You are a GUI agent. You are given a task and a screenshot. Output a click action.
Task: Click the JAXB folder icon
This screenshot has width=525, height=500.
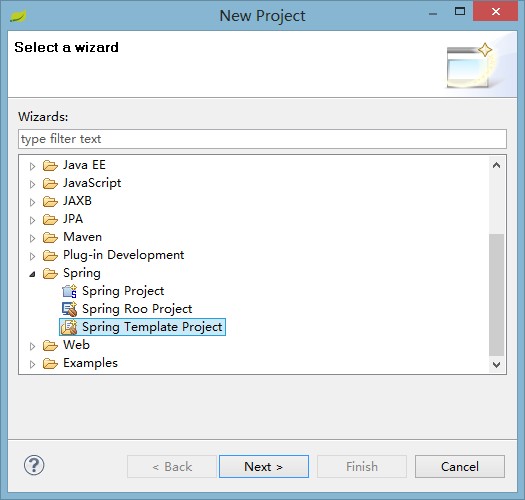[x=50, y=202]
